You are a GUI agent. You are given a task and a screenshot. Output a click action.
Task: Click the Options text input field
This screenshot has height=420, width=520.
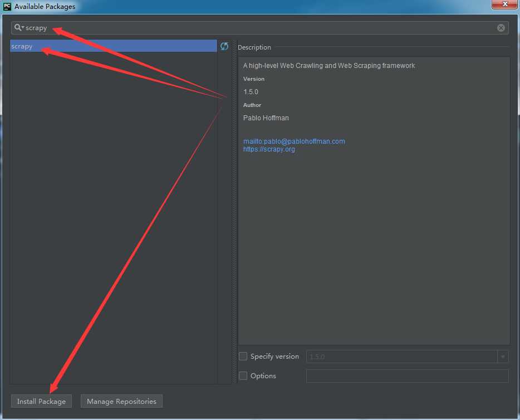(407, 376)
